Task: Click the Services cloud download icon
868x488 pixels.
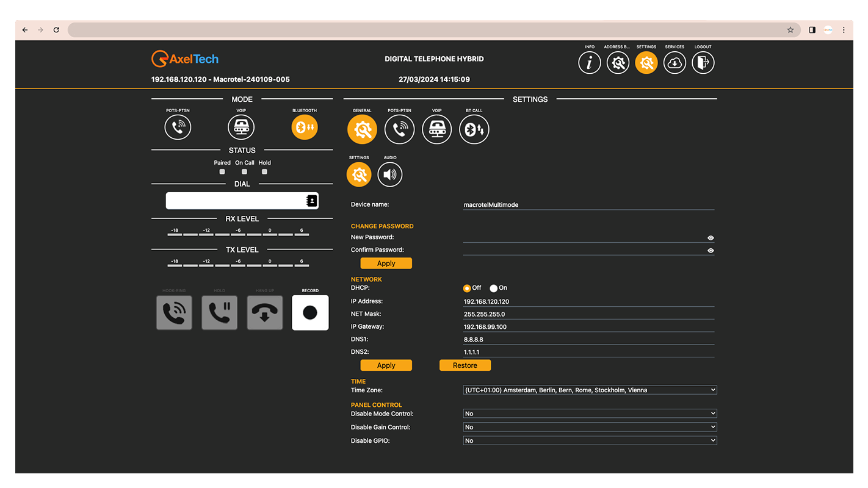Action: click(x=675, y=63)
